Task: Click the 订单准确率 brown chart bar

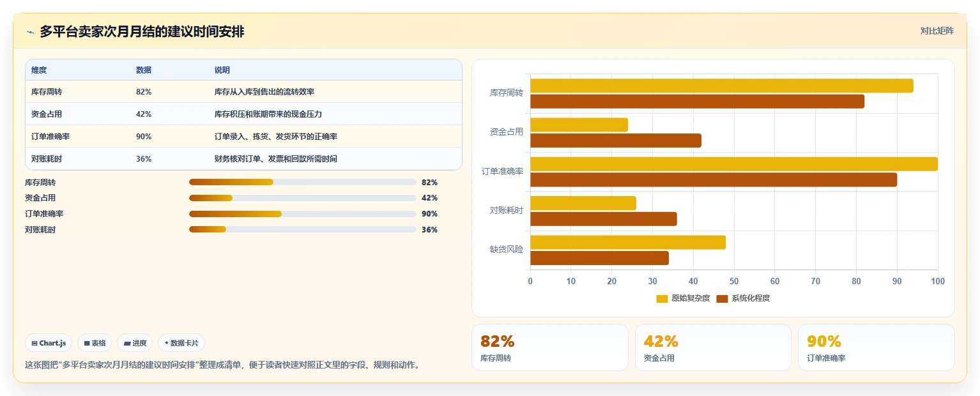Action: 714,179
